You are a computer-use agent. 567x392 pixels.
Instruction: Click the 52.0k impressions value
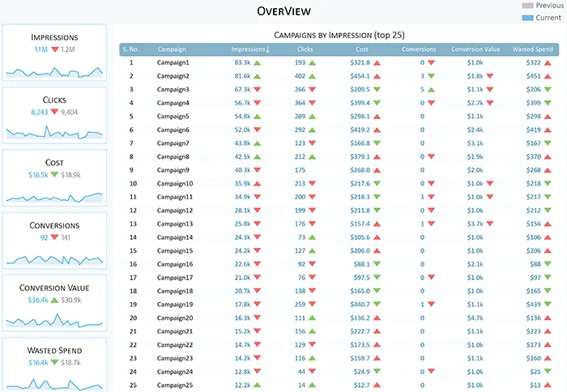coord(242,130)
